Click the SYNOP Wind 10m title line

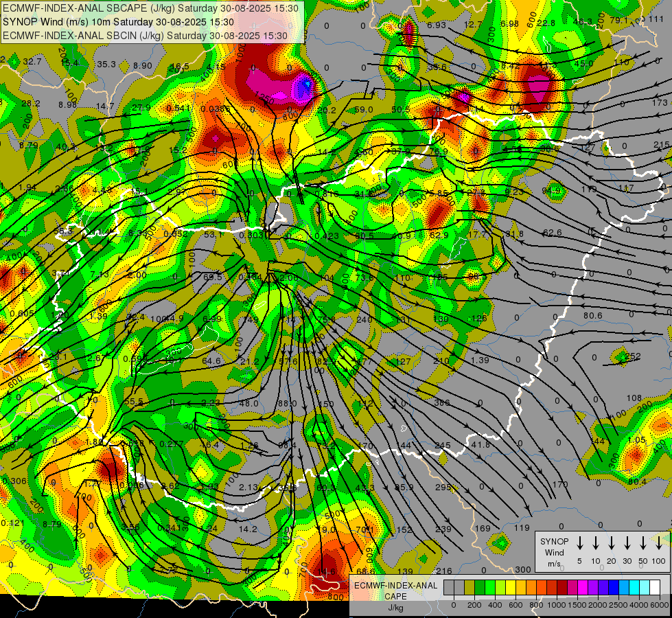(x=118, y=22)
